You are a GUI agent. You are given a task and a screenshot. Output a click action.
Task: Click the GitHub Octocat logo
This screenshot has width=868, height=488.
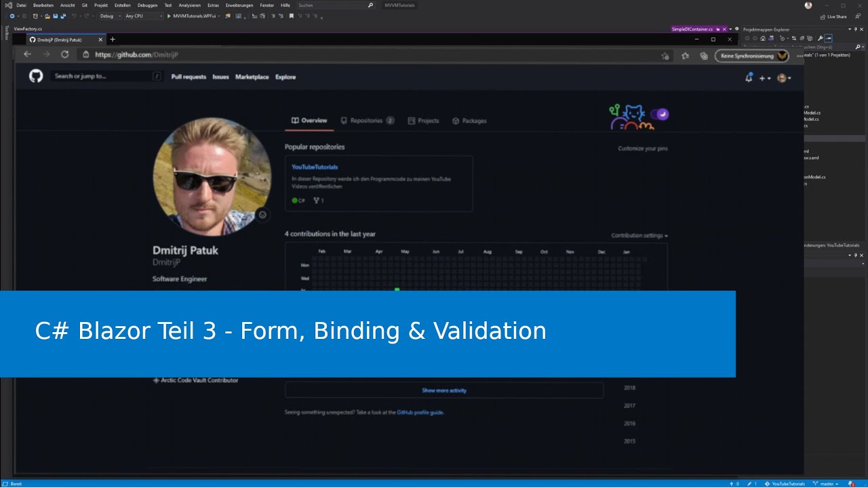click(36, 76)
